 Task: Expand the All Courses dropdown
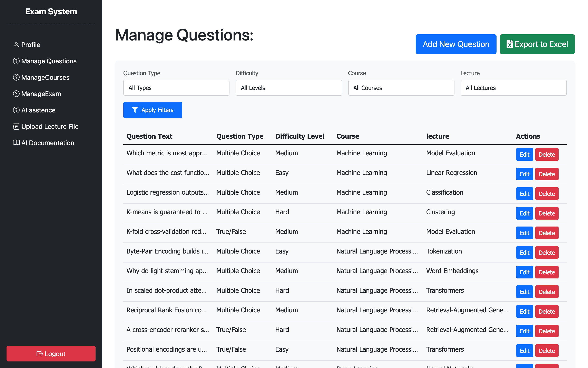401,88
